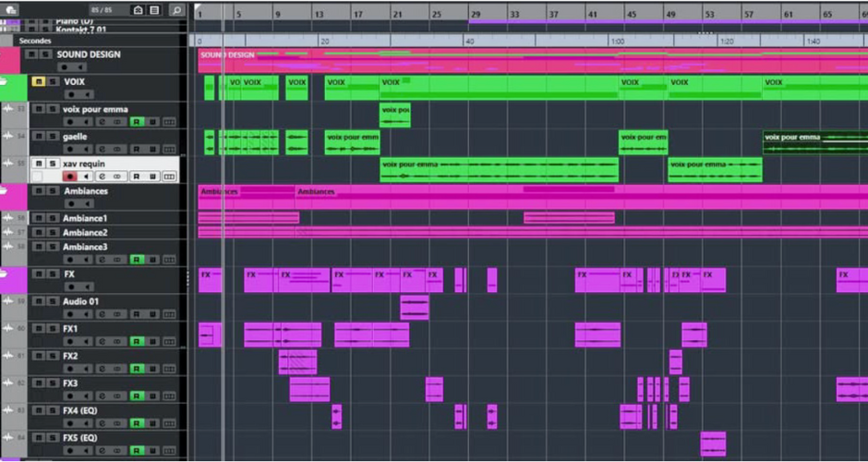
Task: Unmute the VOIX folder track
Action: pos(38,82)
